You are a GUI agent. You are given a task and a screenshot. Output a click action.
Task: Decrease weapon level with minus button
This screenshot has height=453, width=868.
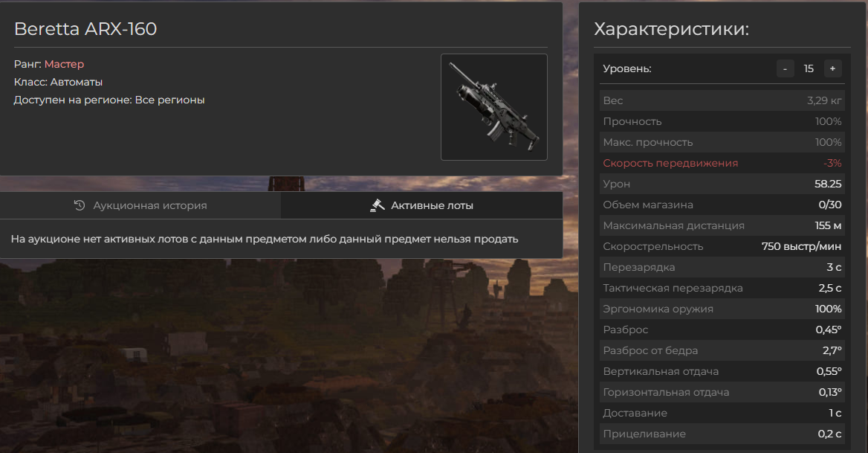pyautogui.click(x=785, y=68)
